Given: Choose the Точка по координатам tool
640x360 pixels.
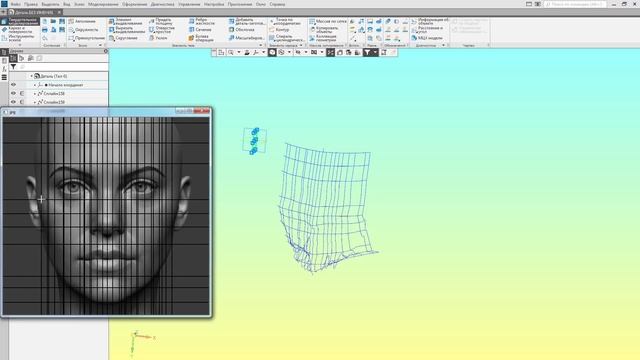Looking at the screenshot, I should (285, 21).
